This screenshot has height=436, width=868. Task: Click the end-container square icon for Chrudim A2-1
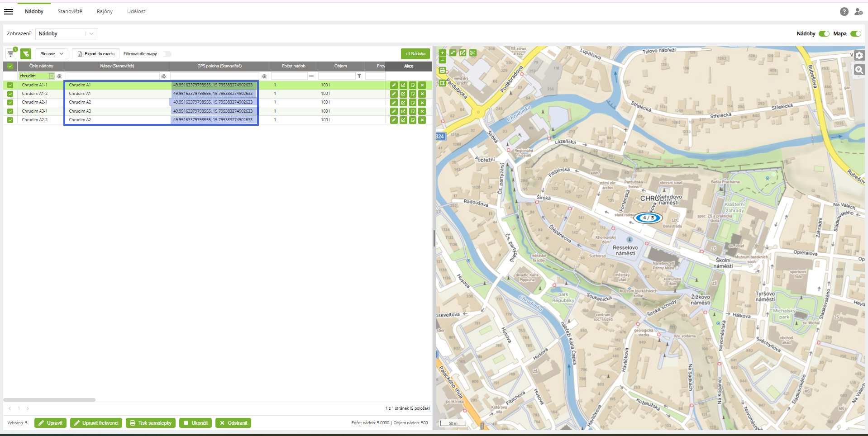pyautogui.click(x=413, y=103)
